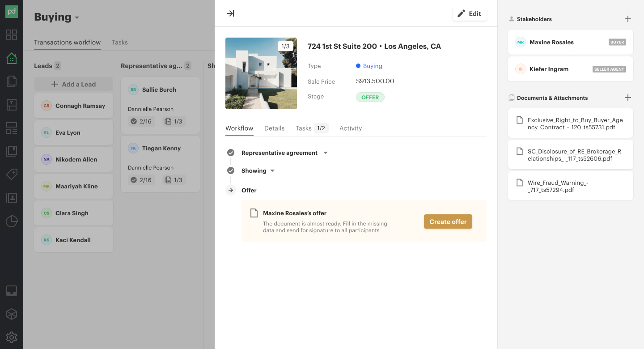Open the property photo thumbnail
644x349 pixels.
point(261,73)
